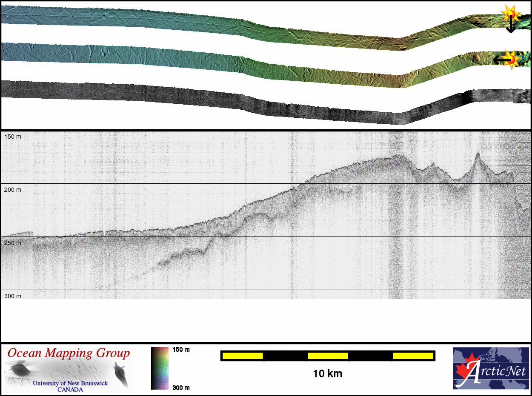
Task: Open the ArcticNet logo
Action: (491, 368)
